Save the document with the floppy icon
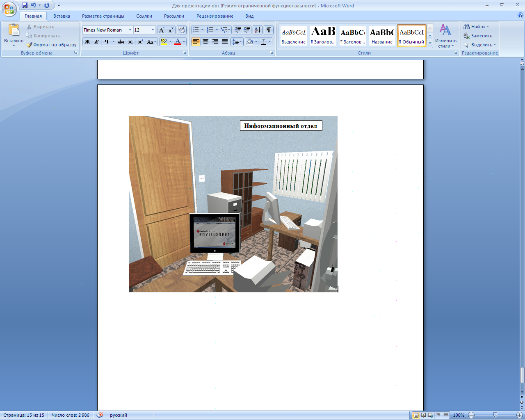 pos(25,5)
